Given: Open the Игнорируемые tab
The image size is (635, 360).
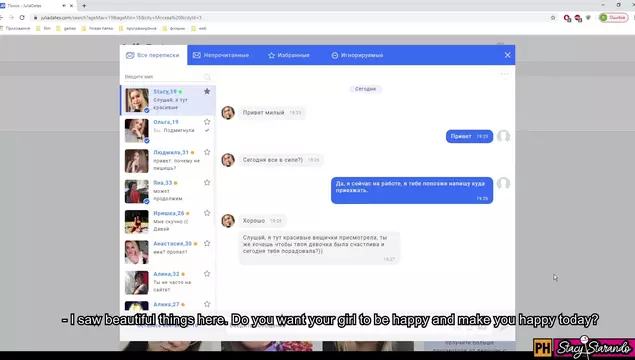Looking at the screenshot, I should pyautogui.click(x=357, y=55).
